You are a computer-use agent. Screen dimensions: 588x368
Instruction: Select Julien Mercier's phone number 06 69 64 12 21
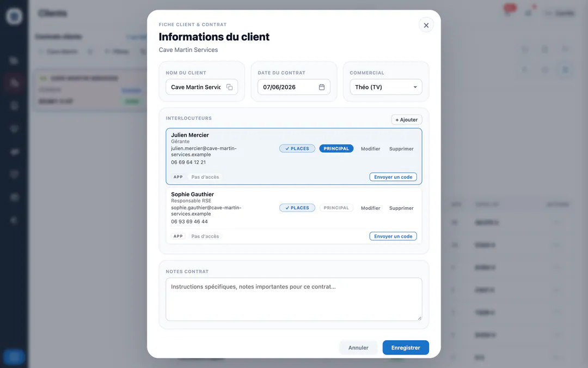coord(188,162)
